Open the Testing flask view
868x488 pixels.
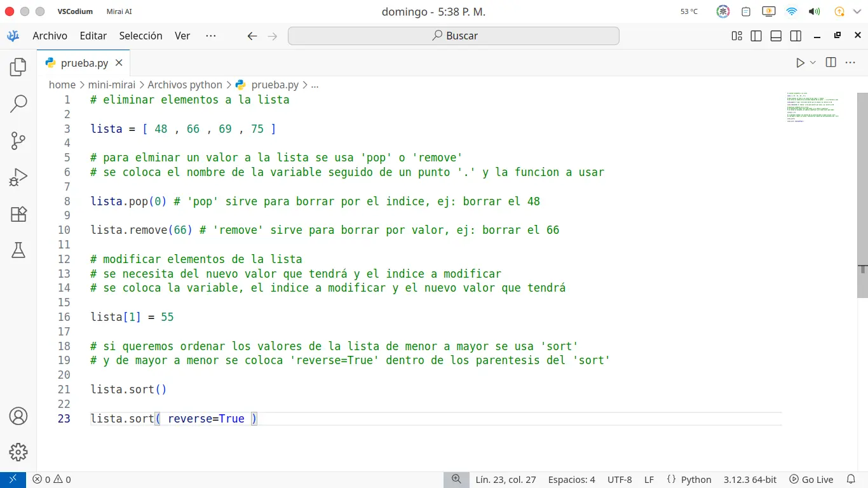coord(18,250)
